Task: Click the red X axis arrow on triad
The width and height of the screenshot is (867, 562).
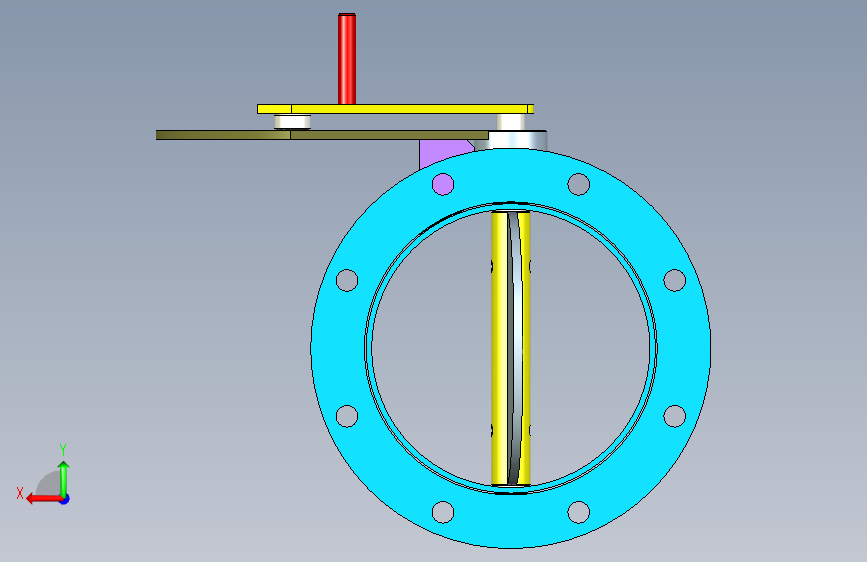Action: pos(43,499)
